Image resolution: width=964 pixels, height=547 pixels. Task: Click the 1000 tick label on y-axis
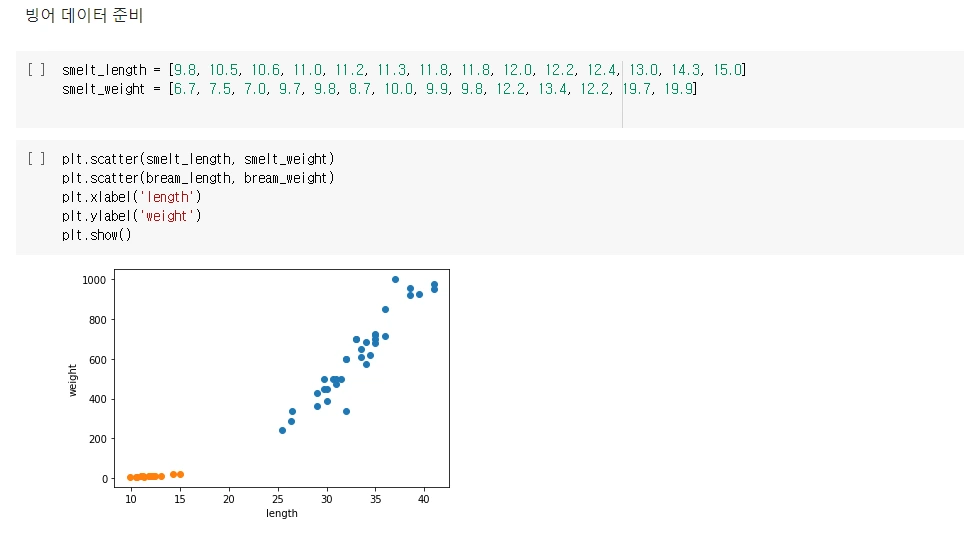coord(94,280)
